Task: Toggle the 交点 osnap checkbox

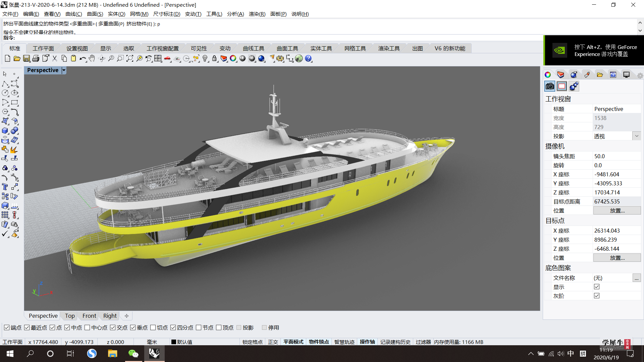Action: (113, 327)
